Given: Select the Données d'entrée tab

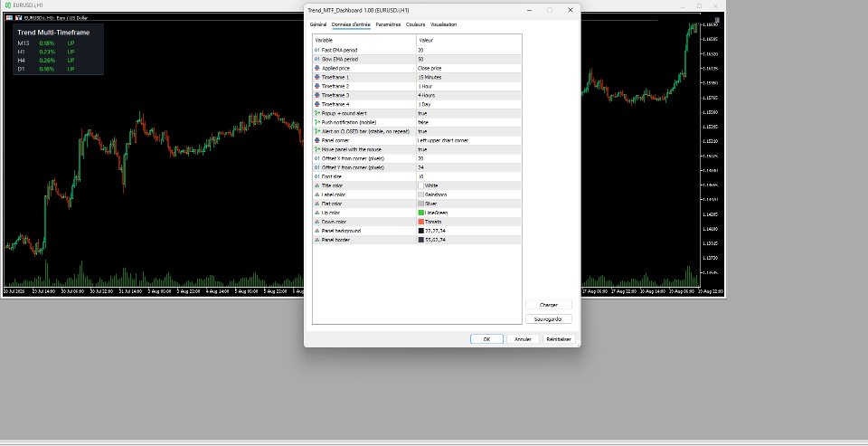Looking at the screenshot, I should tap(351, 24).
